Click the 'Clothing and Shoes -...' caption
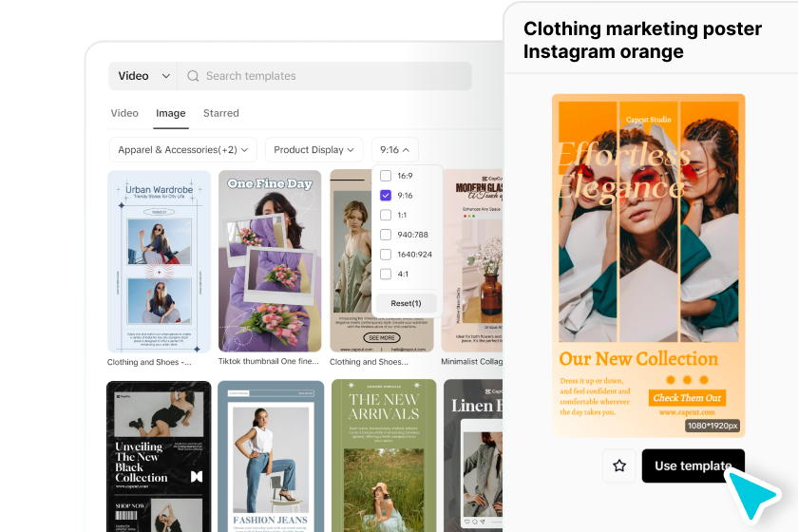Viewport: 798px width, 532px height. [149, 362]
